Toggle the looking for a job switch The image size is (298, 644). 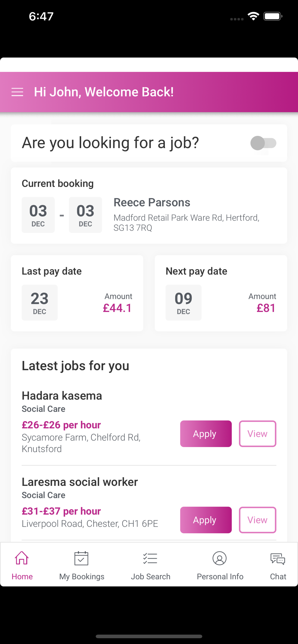[x=263, y=143]
